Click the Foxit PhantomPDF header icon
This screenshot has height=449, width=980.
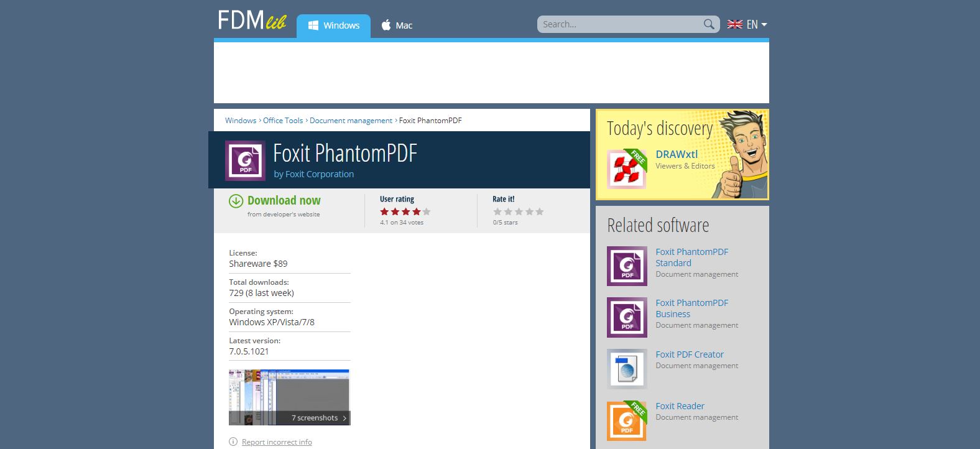[x=245, y=160]
